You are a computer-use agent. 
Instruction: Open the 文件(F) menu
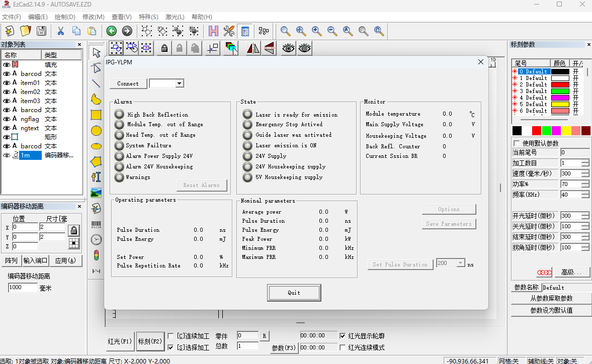[x=12, y=17]
